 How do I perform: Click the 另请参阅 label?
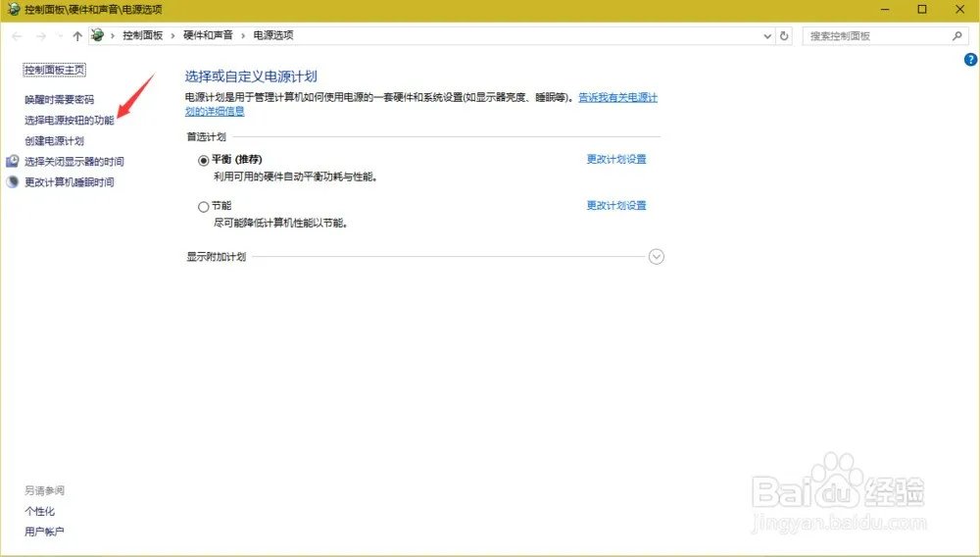tap(44, 490)
